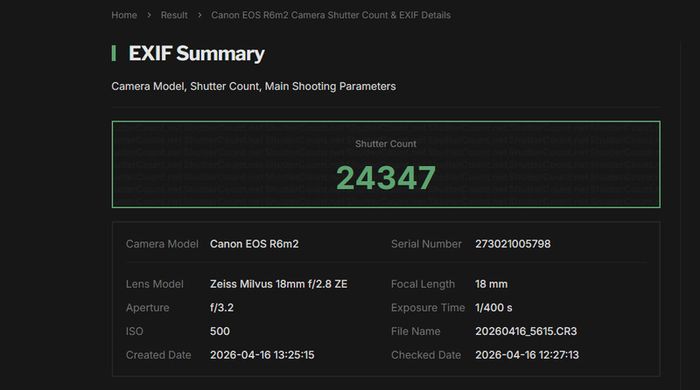Click the first breadcrumb chevron separator

point(149,15)
